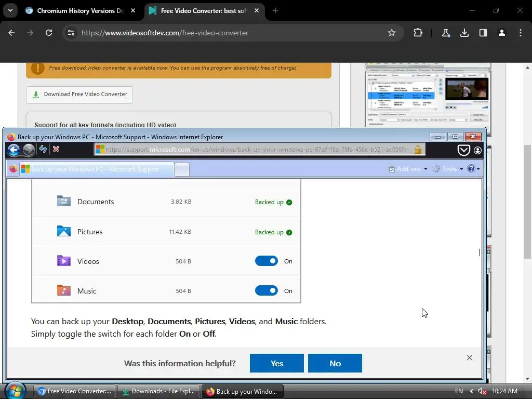Screen dimensions: 532x399
Task: Switch to Free Video Converter taskbar item
Action: (x=74, y=391)
